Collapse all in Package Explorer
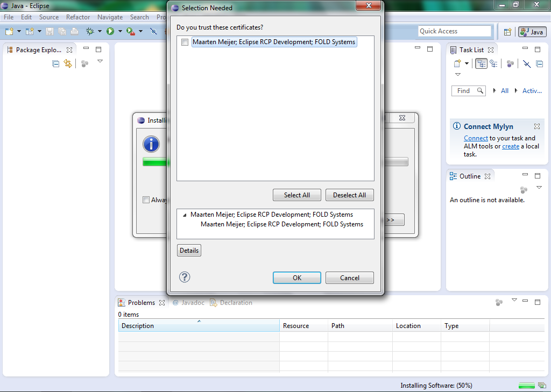Image resolution: width=551 pixels, height=392 pixels. click(55, 63)
